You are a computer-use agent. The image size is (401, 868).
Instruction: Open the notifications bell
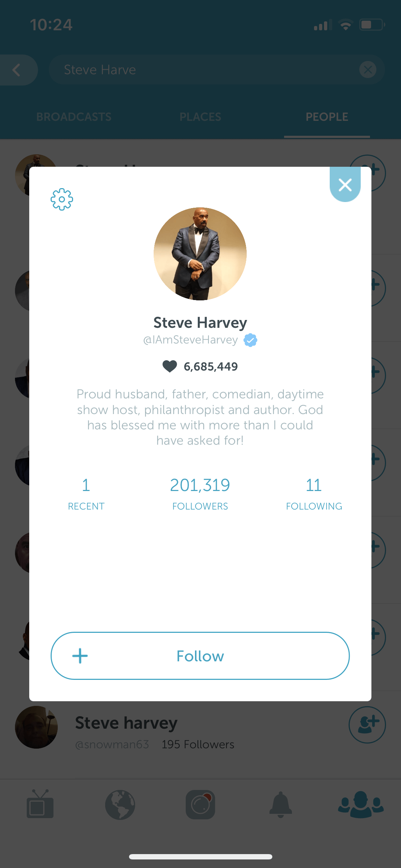(281, 805)
